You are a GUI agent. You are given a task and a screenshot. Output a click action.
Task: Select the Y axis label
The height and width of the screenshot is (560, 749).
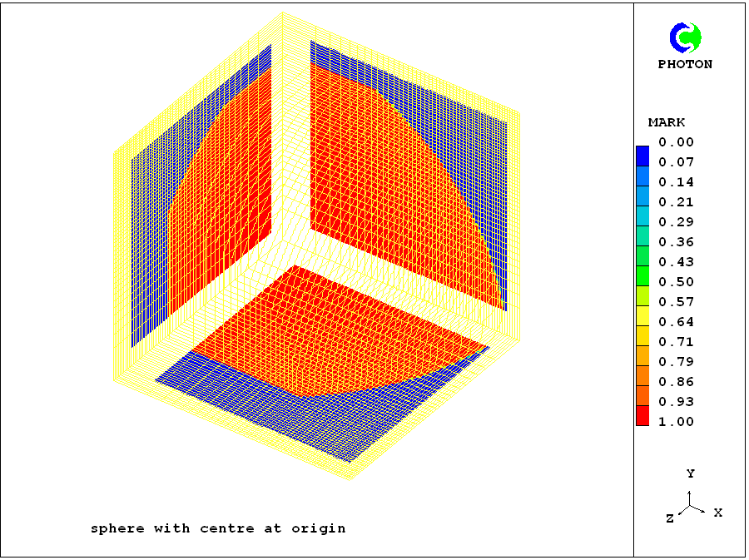[690, 473]
